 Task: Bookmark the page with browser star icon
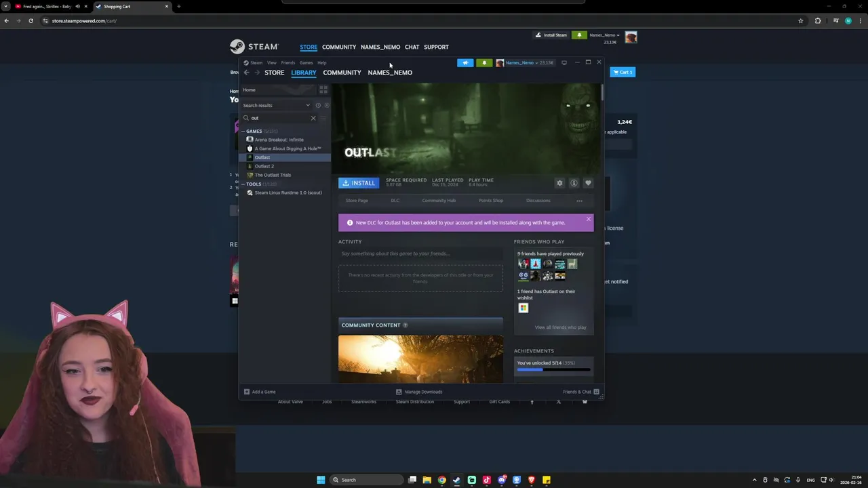(x=801, y=21)
